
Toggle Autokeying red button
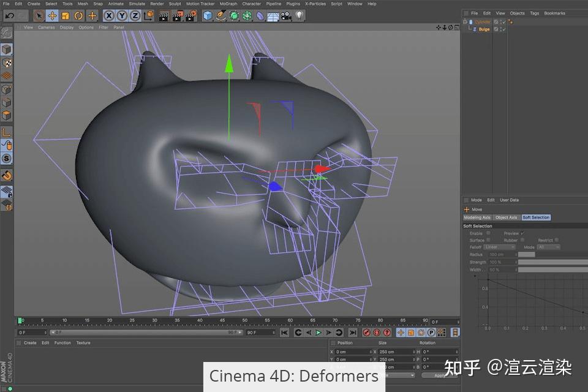[377, 333]
